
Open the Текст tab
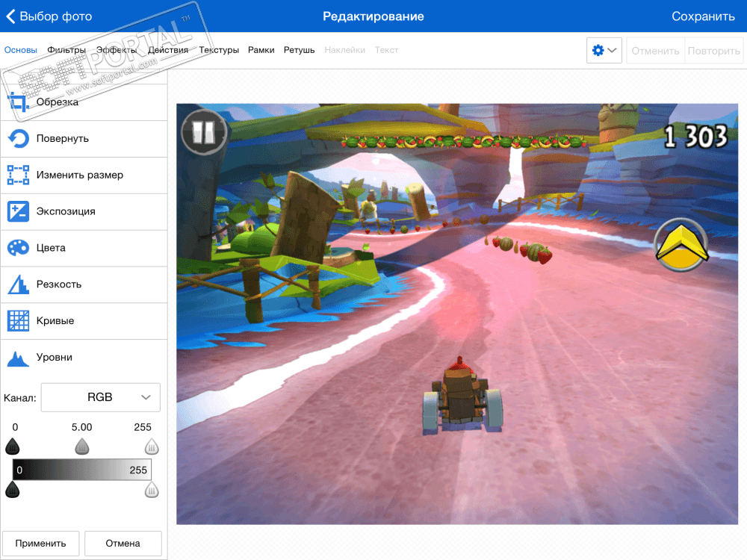point(386,50)
